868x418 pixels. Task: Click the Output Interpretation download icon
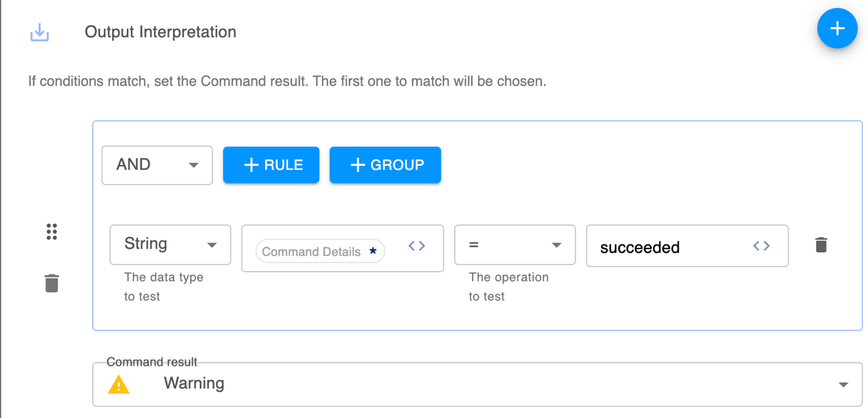coord(39,32)
